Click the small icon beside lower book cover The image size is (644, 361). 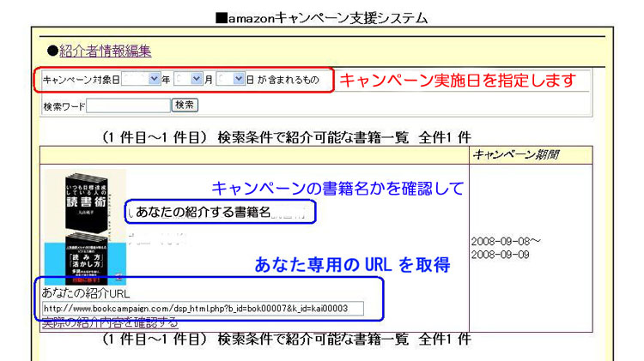click(118, 277)
